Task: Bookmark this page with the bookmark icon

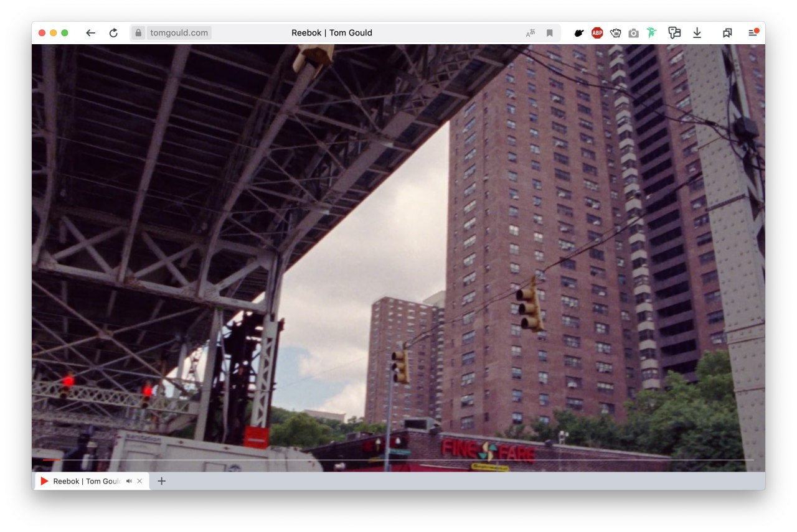Action: 550,33
